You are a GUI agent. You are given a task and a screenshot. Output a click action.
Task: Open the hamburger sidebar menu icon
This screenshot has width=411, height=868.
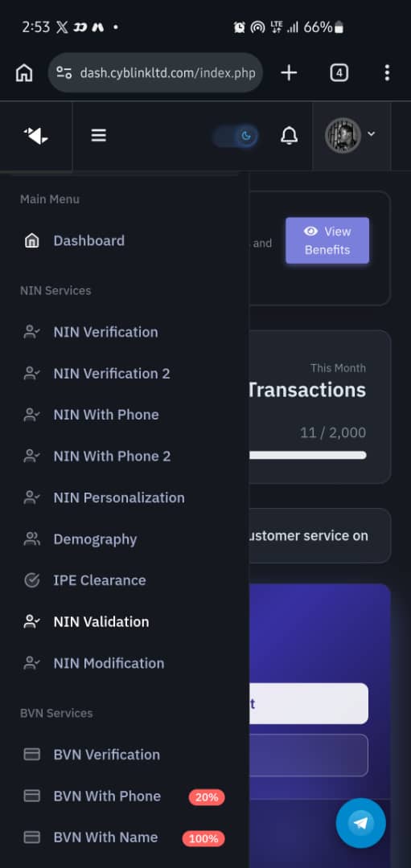[99, 135]
